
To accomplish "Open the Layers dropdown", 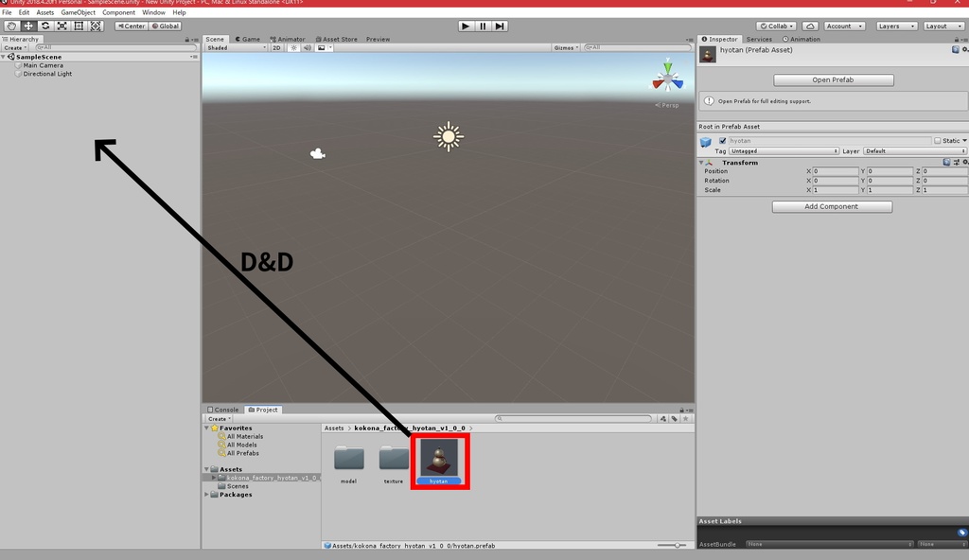I will (896, 26).
